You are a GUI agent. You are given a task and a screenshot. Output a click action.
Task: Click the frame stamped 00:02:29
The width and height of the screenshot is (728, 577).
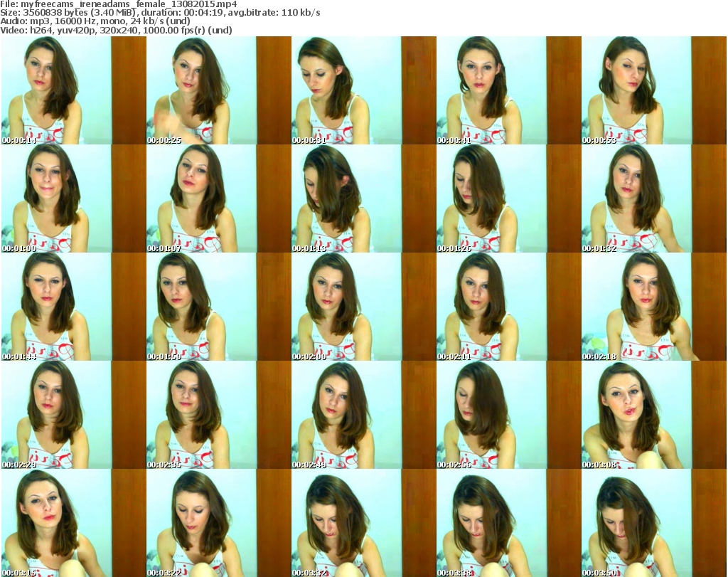[x=73, y=415]
